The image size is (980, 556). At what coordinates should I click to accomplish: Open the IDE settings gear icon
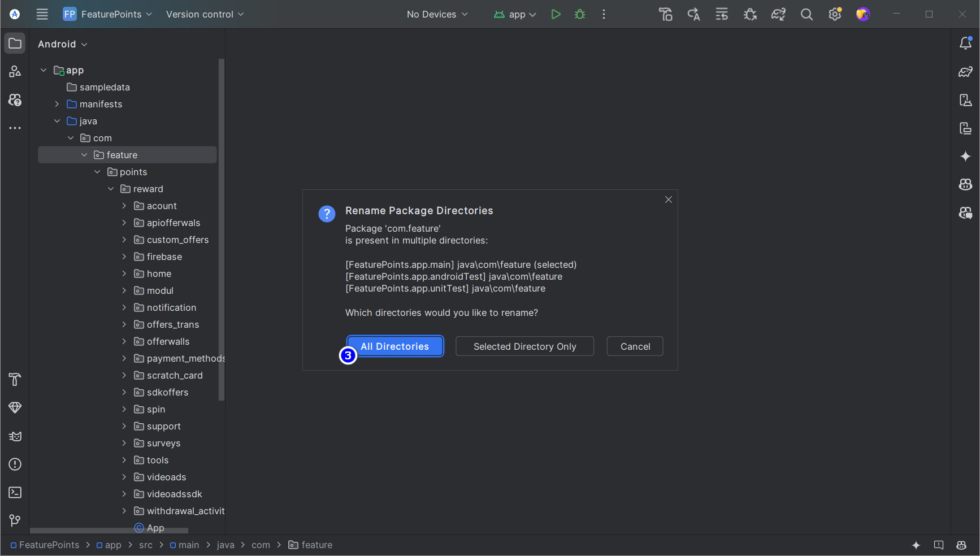click(x=835, y=15)
